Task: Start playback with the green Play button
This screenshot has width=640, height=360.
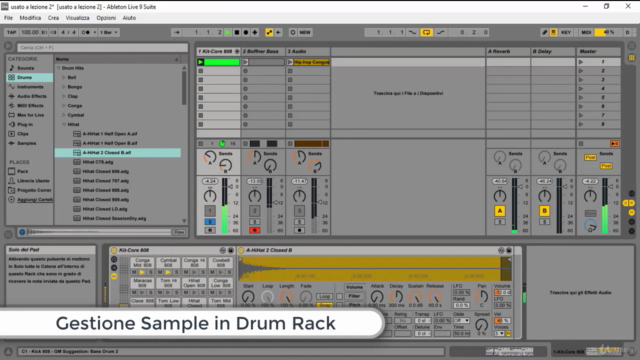Action: 228,32
